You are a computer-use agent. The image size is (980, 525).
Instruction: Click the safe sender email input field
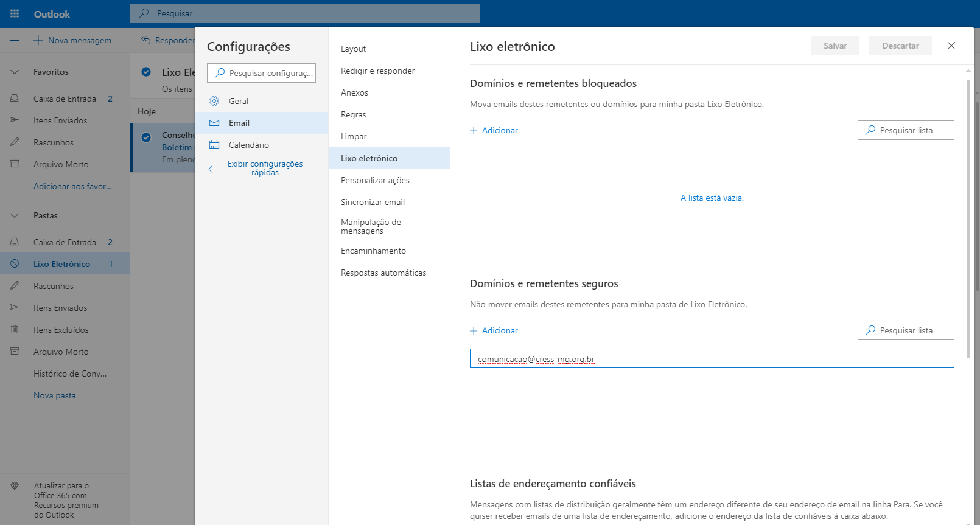click(711, 359)
